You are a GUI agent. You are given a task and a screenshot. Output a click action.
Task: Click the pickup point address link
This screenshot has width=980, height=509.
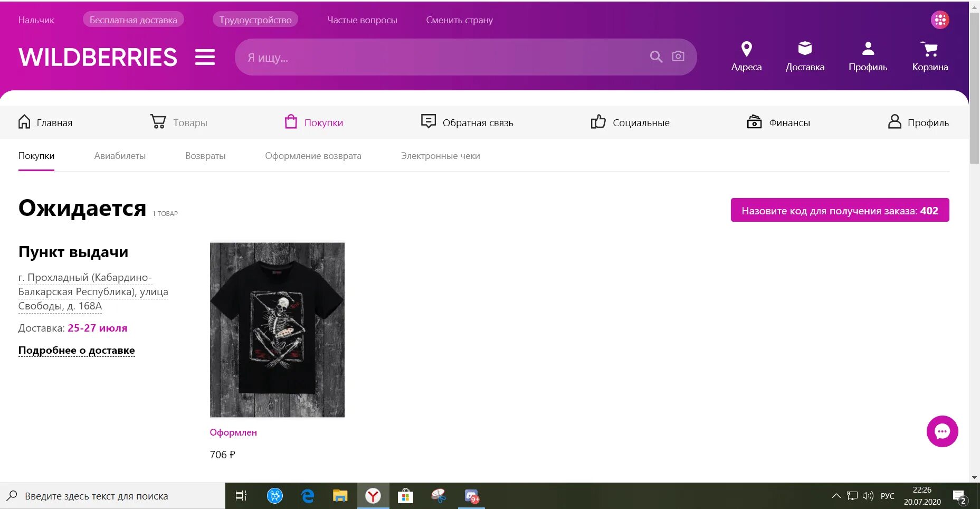(93, 291)
